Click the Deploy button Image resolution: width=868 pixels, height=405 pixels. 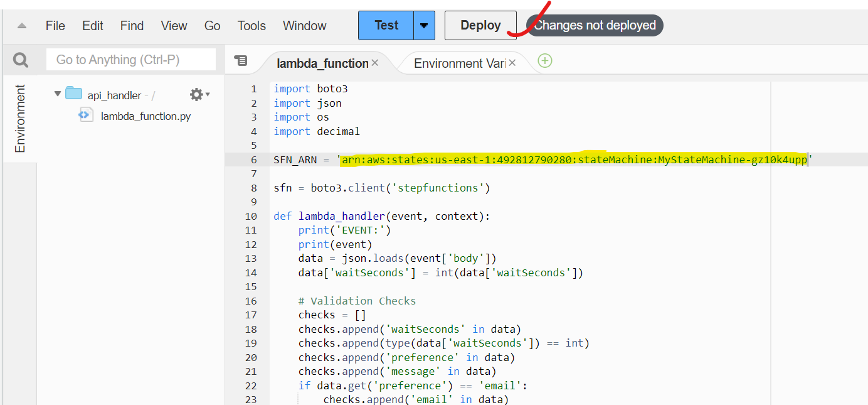pyautogui.click(x=480, y=26)
